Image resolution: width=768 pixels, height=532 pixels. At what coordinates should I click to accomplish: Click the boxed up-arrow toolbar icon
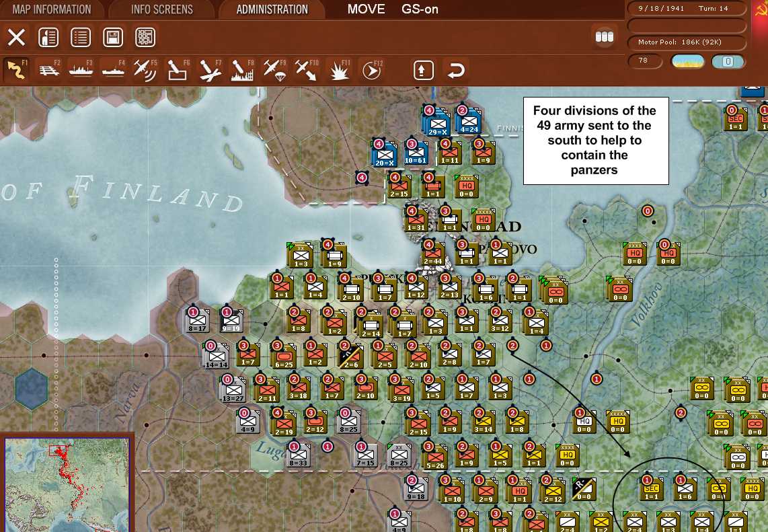tap(424, 70)
